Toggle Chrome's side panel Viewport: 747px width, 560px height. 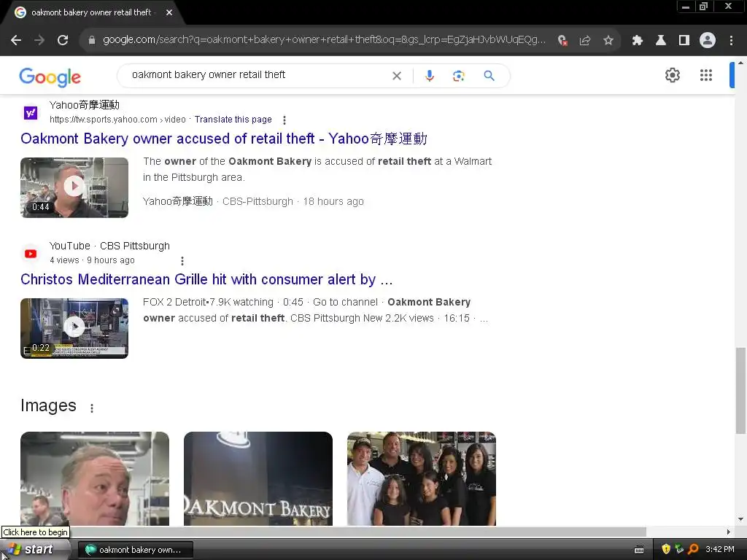[684, 41]
